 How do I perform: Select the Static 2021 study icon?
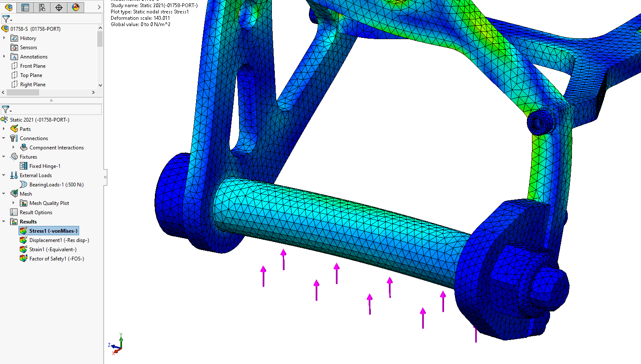pos(5,120)
